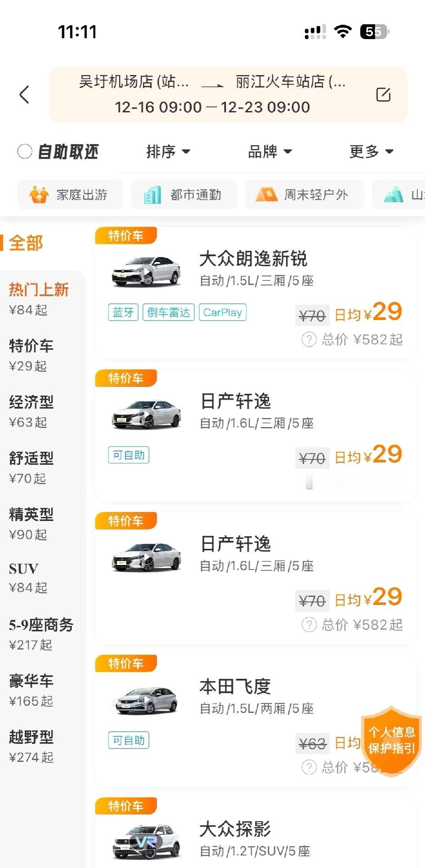The height and width of the screenshot is (868, 425).
Task: Open the 品牌 brand dropdown
Action: (x=270, y=151)
